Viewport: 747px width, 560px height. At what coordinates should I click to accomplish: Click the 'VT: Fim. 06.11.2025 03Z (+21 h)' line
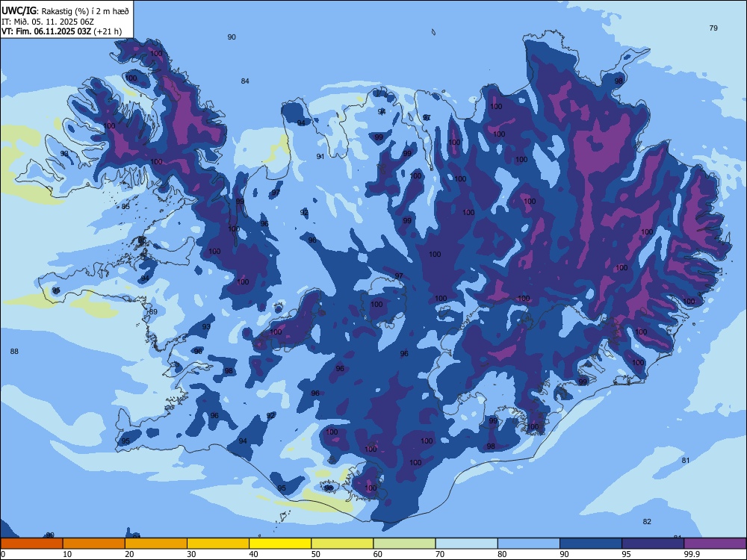click(x=61, y=31)
